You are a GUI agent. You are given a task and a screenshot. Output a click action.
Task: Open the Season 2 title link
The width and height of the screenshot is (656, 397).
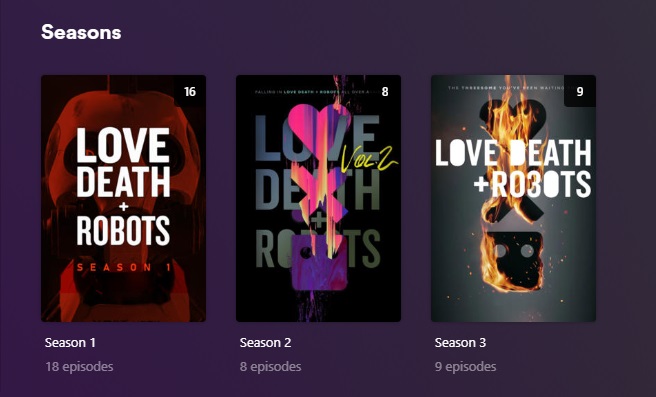pos(265,343)
